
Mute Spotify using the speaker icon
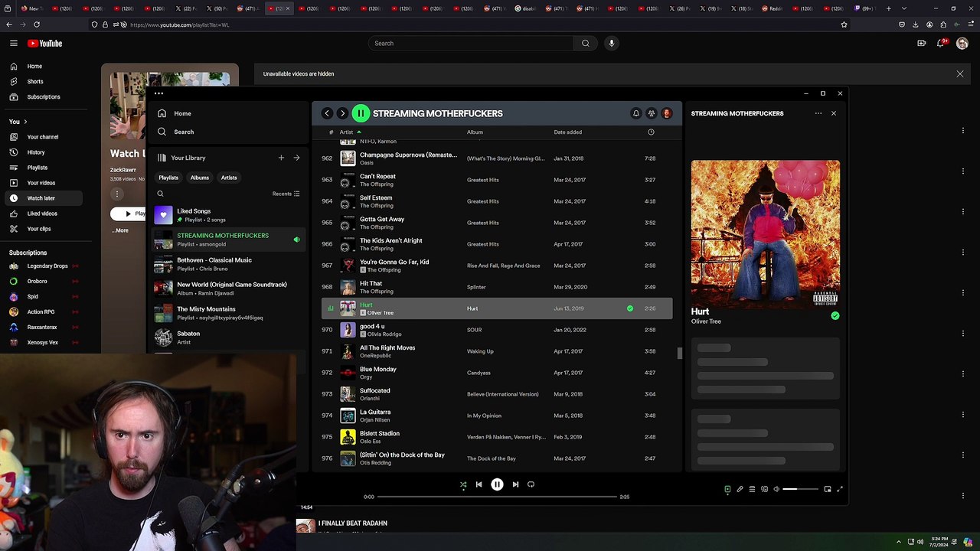tap(776, 489)
